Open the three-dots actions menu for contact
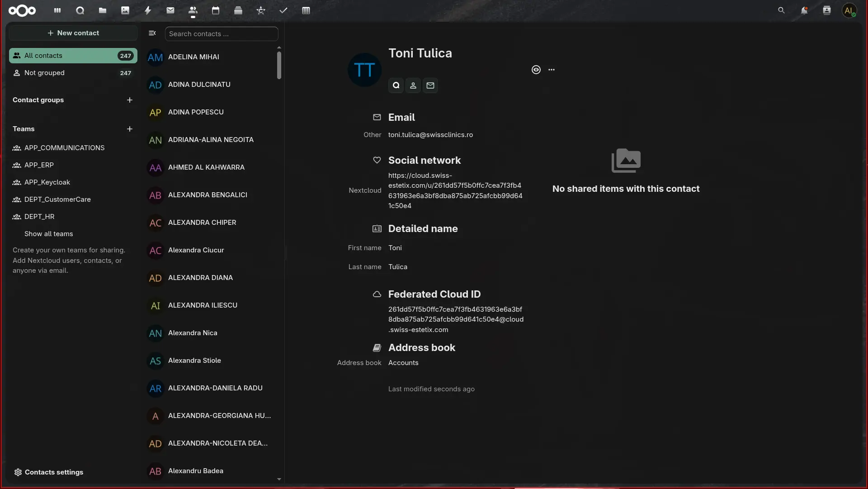Image resolution: width=868 pixels, height=489 pixels. pyautogui.click(x=552, y=70)
